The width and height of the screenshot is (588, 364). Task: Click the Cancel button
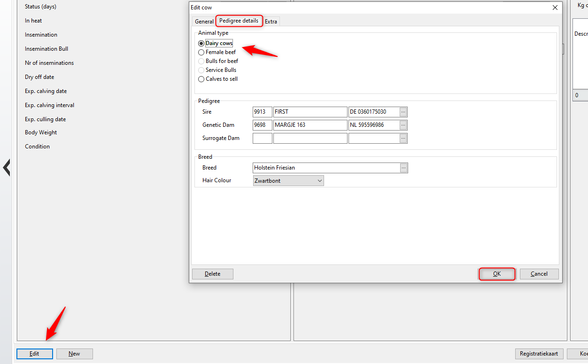click(539, 274)
